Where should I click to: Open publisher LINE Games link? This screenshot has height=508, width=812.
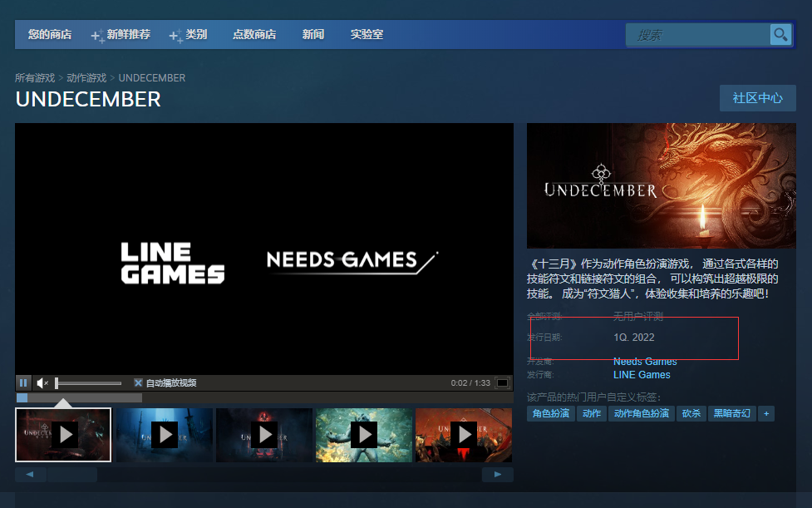point(642,374)
